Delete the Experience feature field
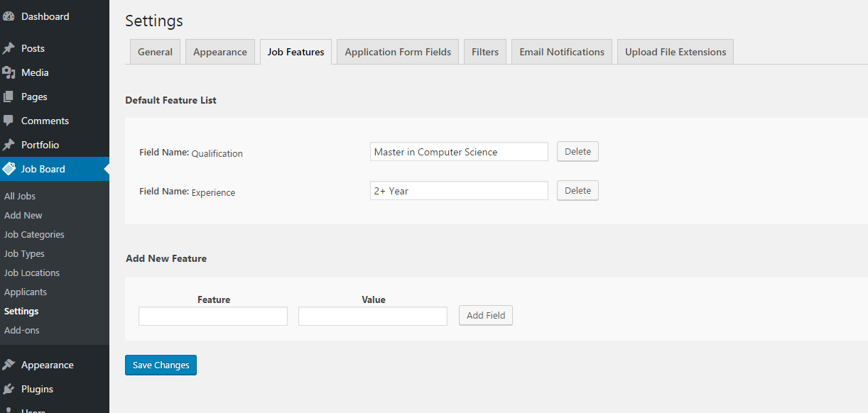Screen dimensions: 868x413 (x=577, y=191)
